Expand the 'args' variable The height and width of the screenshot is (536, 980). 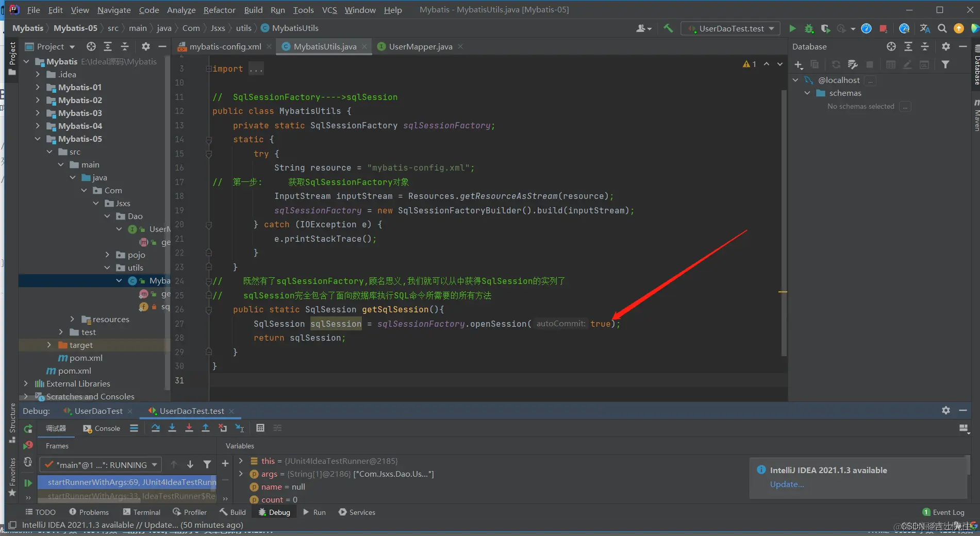pos(241,474)
